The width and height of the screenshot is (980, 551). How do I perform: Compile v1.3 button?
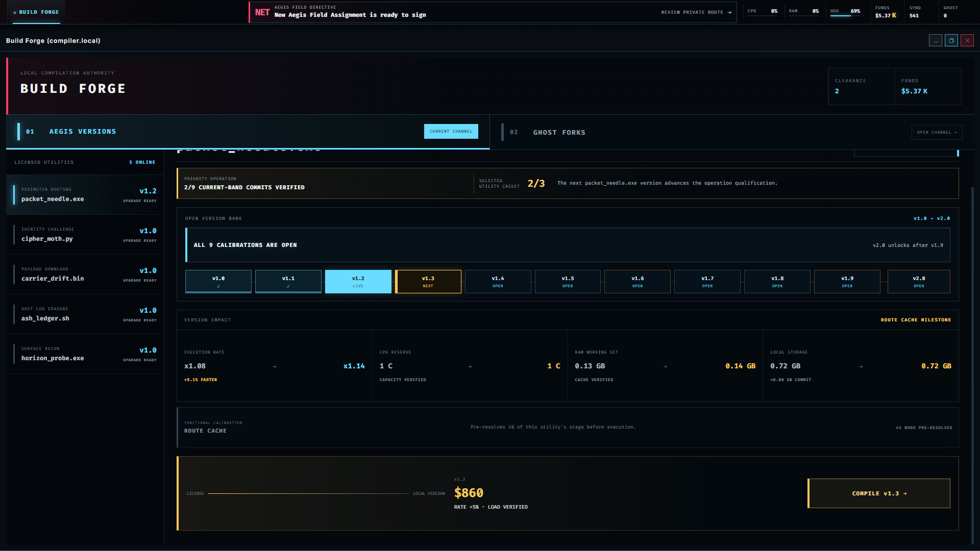click(x=879, y=493)
